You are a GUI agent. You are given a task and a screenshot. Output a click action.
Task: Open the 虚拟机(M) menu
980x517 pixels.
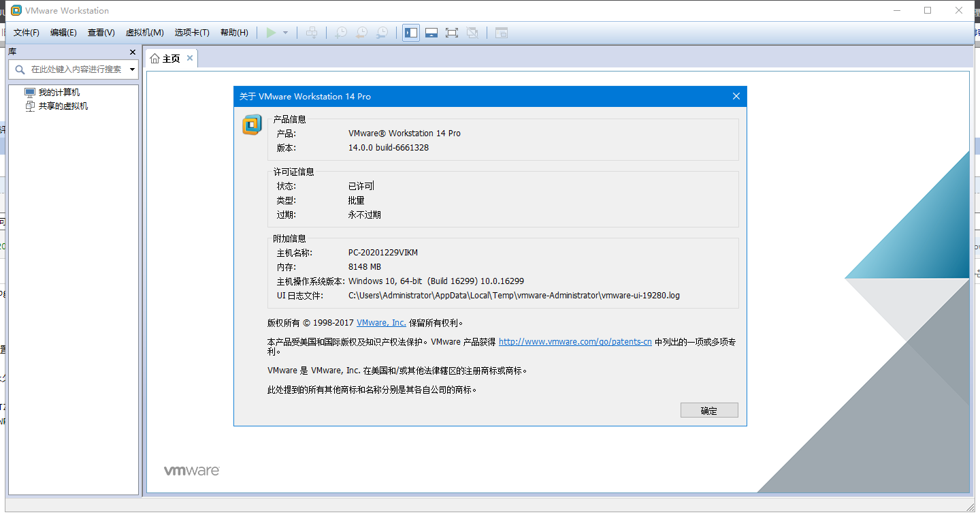145,33
